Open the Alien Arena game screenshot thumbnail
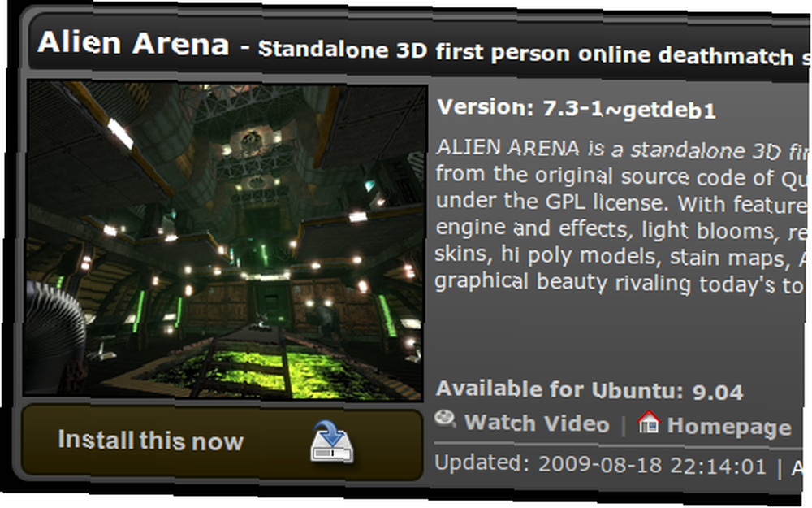This screenshot has width=812, height=508. 225,241
